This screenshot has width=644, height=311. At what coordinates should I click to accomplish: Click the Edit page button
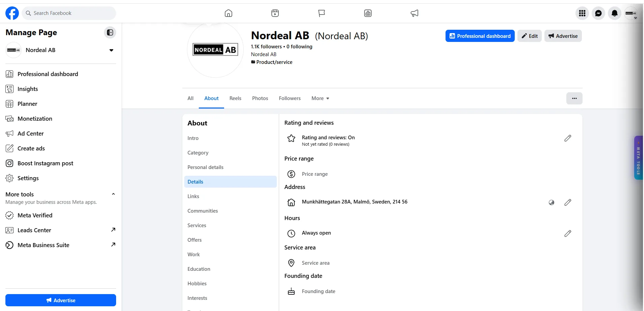pos(530,36)
